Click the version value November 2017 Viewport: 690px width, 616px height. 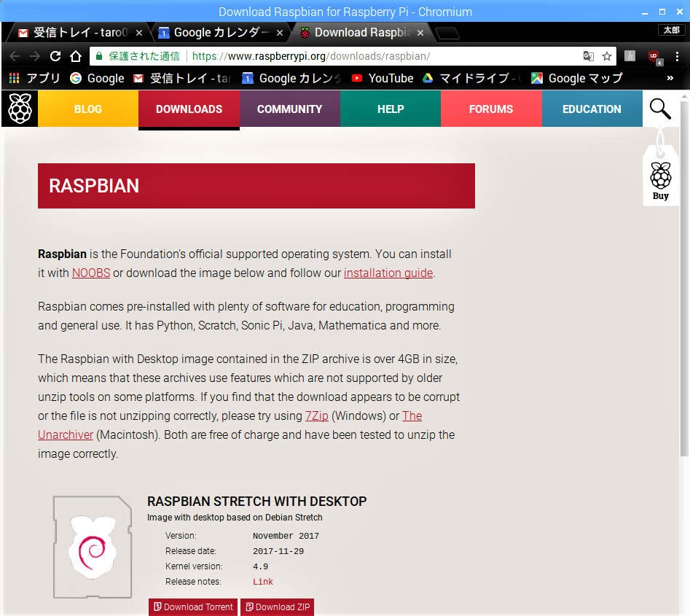tap(286, 536)
